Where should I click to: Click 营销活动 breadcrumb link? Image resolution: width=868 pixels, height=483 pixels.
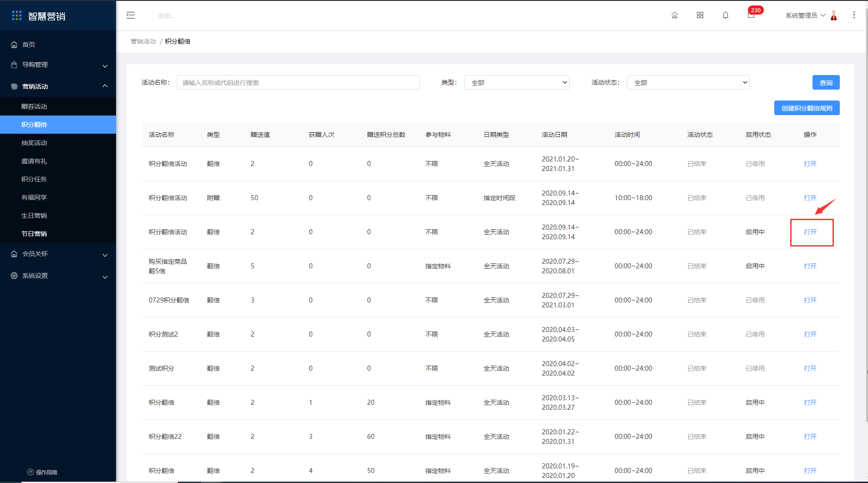(143, 41)
